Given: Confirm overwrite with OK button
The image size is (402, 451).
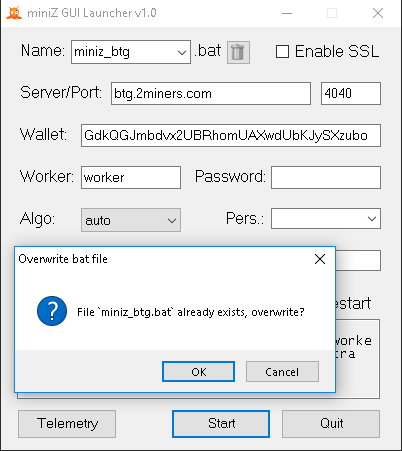Looking at the screenshot, I should 198,372.
